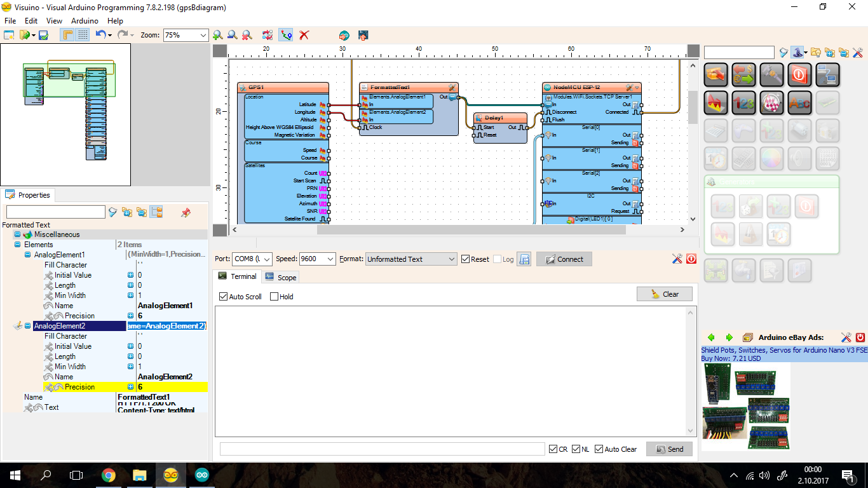Screen dimensions: 868x488
Task: Select the ABC text component icon
Action: (x=799, y=102)
